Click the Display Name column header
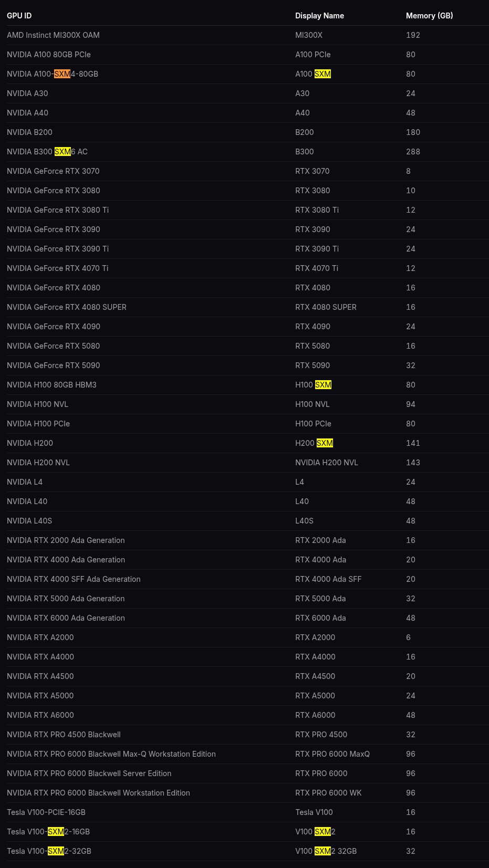The height and width of the screenshot is (868, 489). [319, 16]
